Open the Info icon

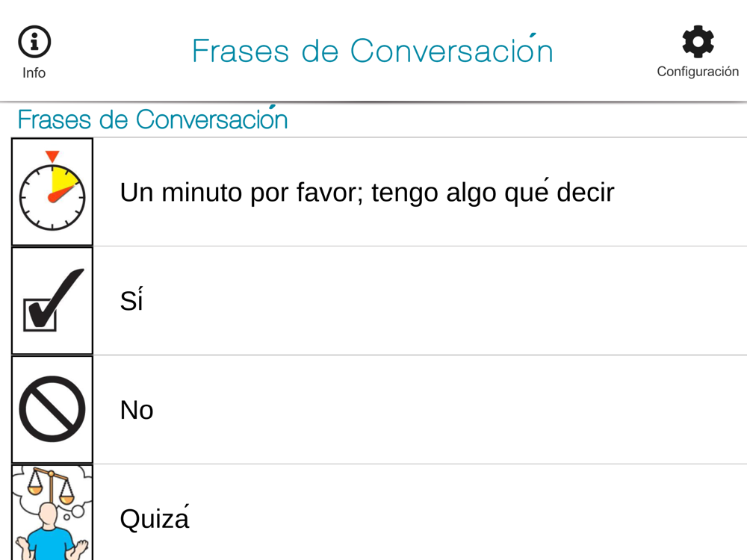(34, 42)
